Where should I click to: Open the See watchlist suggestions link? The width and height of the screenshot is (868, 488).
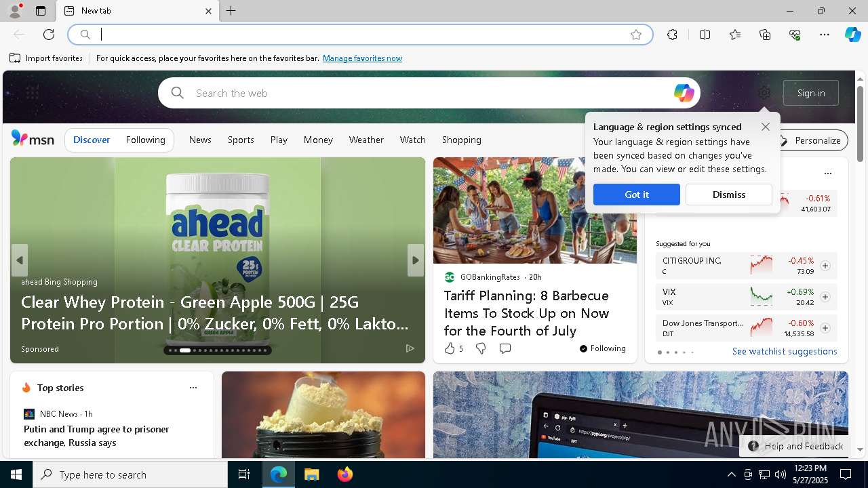785,351
